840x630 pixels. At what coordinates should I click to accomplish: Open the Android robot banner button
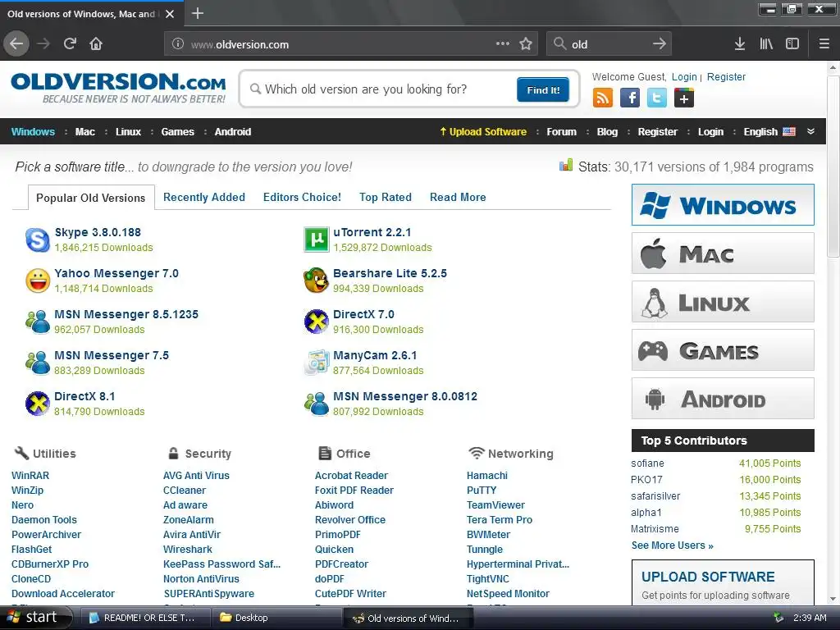723,399
